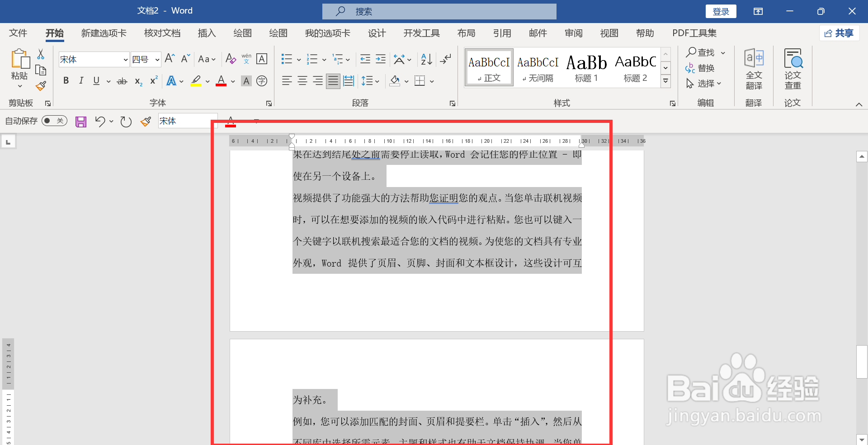Open the Sort text tool

click(426, 59)
